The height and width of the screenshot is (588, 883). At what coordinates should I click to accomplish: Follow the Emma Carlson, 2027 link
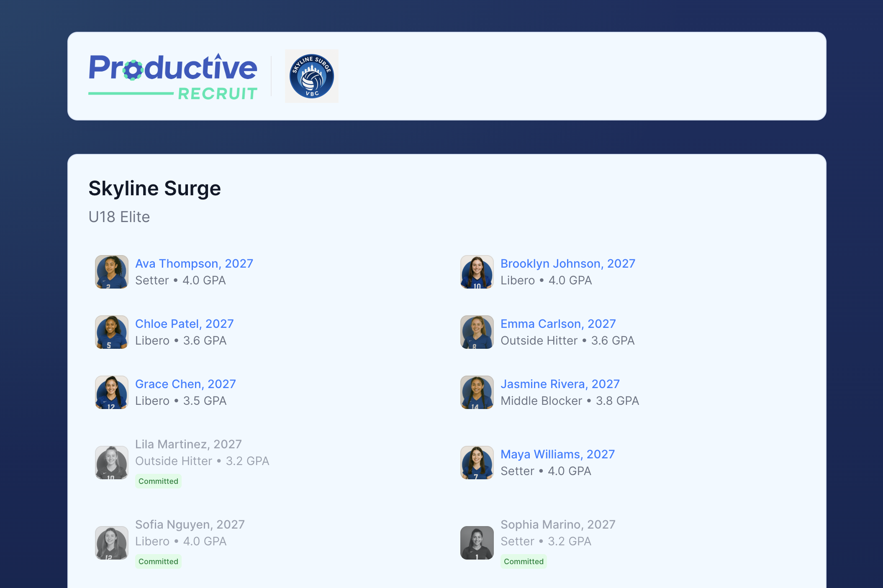coord(558,324)
